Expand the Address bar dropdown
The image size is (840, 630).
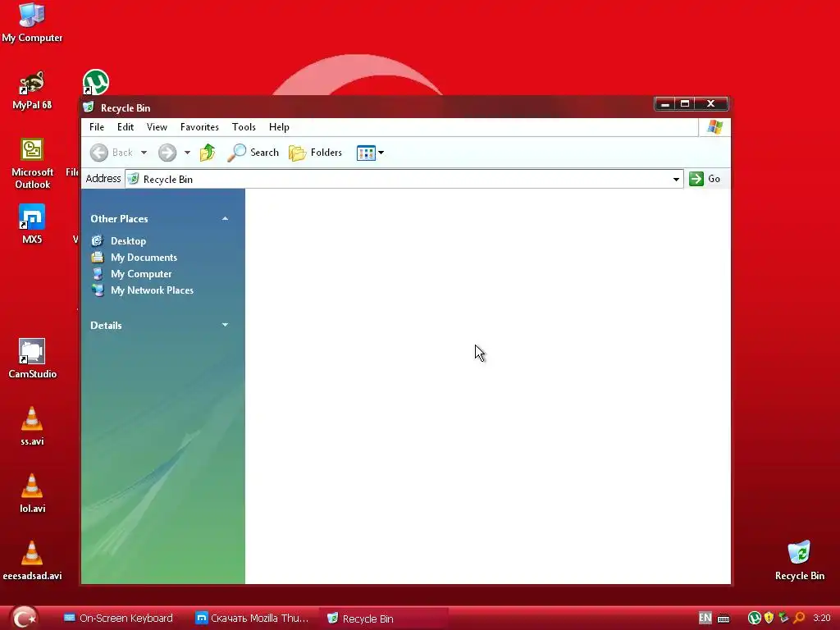point(676,179)
